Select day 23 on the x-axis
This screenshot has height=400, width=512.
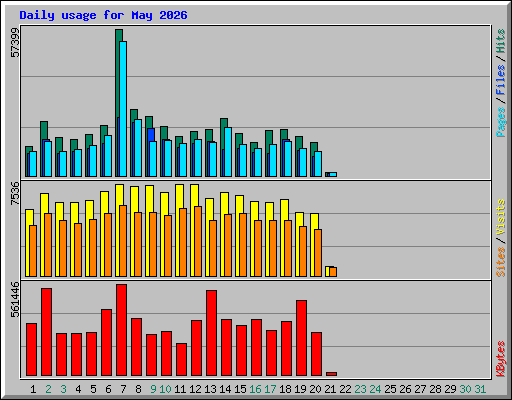pos(360,389)
